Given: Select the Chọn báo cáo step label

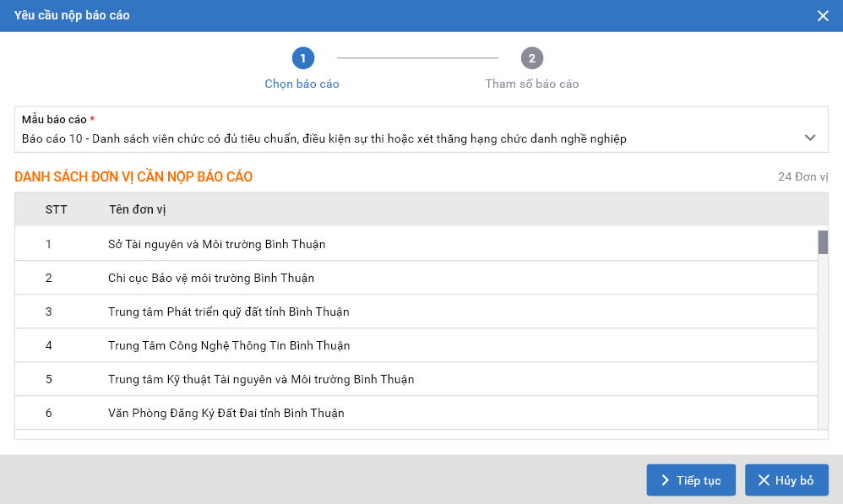Looking at the screenshot, I should [302, 84].
